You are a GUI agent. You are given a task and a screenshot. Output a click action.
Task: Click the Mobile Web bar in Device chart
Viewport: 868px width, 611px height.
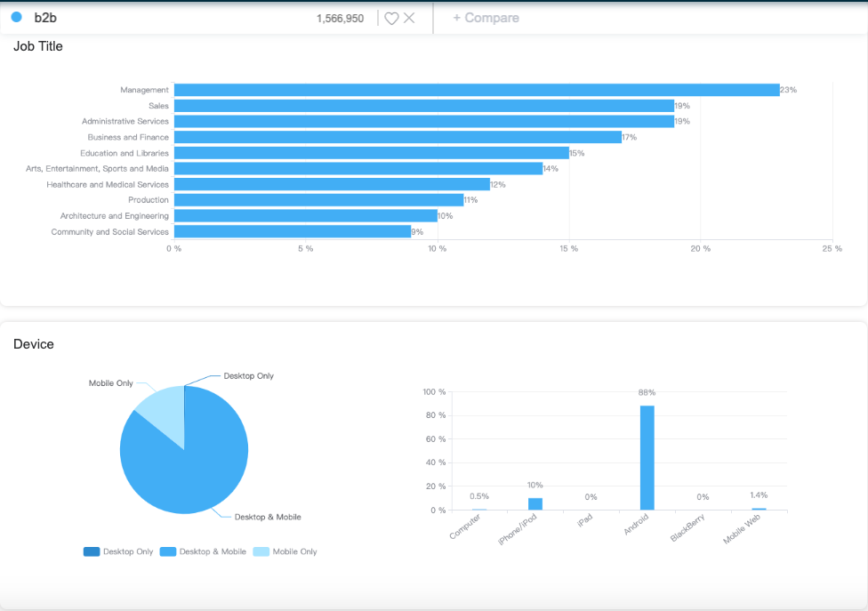(759, 509)
